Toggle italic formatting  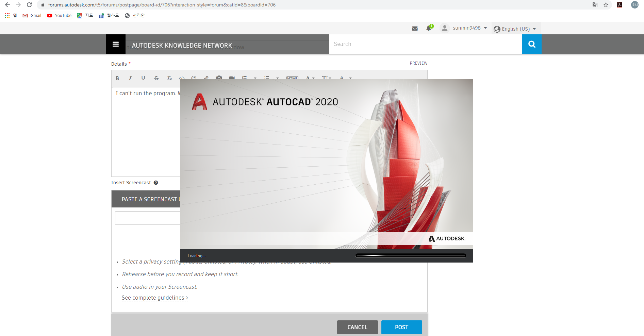pos(130,79)
